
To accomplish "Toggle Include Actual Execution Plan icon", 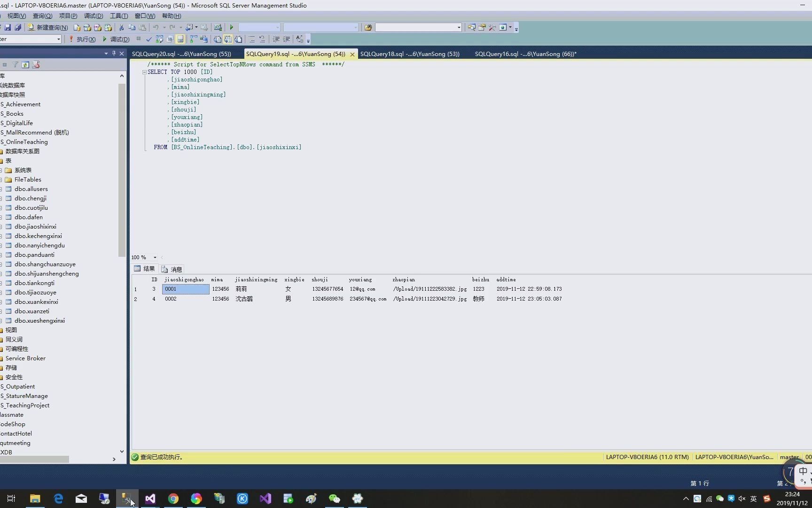I will click(193, 39).
